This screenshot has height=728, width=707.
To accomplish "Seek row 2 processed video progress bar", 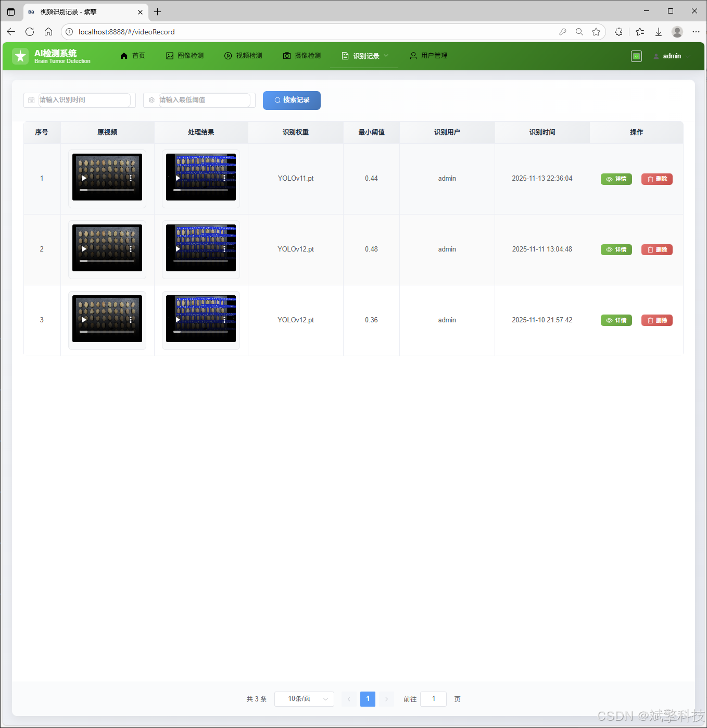I will (x=201, y=261).
